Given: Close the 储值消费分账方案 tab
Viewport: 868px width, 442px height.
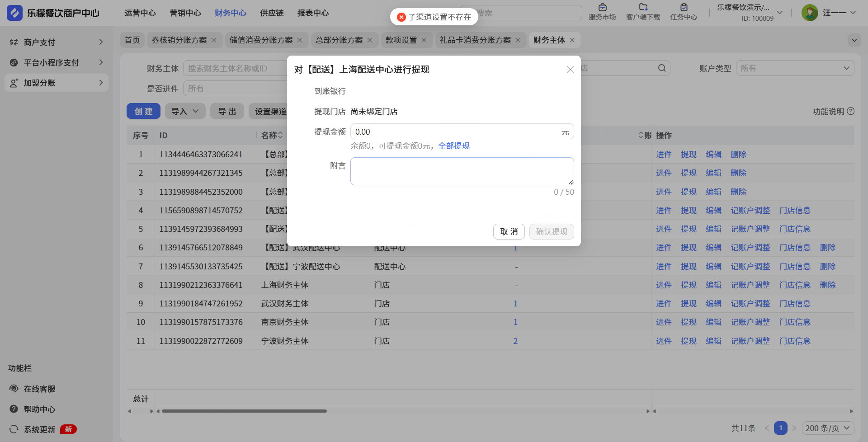Looking at the screenshot, I should 300,40.
